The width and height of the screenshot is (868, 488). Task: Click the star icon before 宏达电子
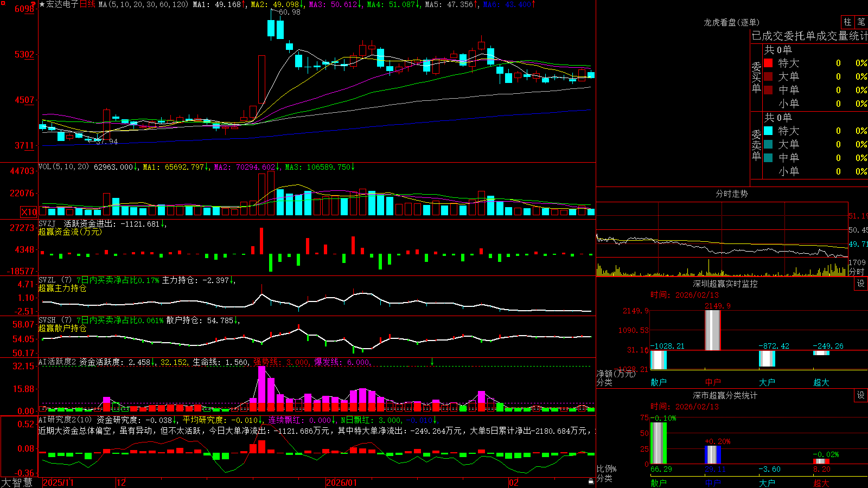42,4
